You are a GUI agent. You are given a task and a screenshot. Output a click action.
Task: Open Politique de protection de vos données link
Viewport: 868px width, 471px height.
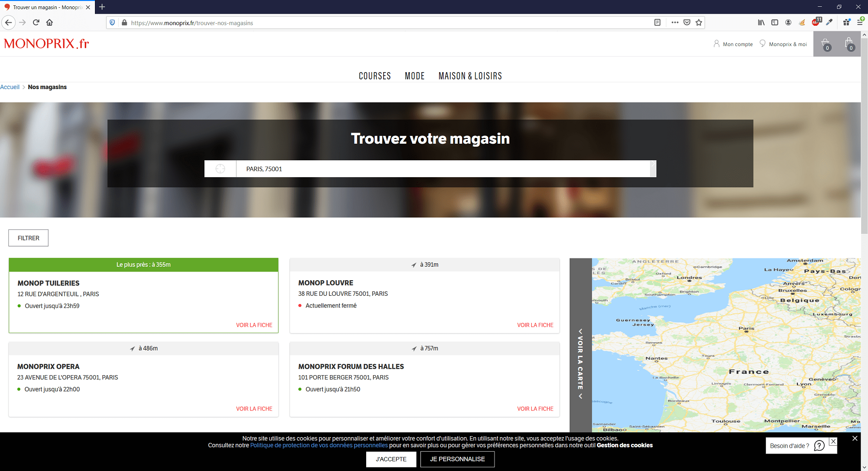tap(319, 445)
